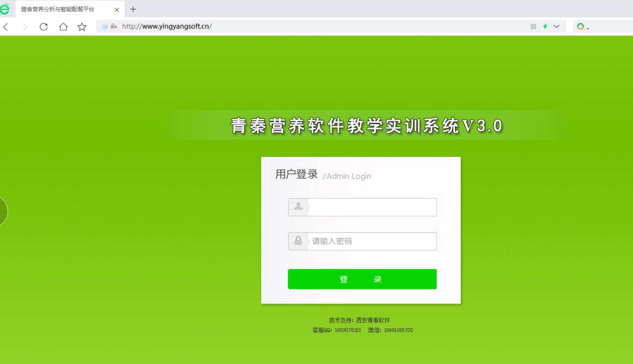Image resolution: width=633 pixels, height=364 pixels.
Task: Reload the page with the refresh icon
Action: 43,27
